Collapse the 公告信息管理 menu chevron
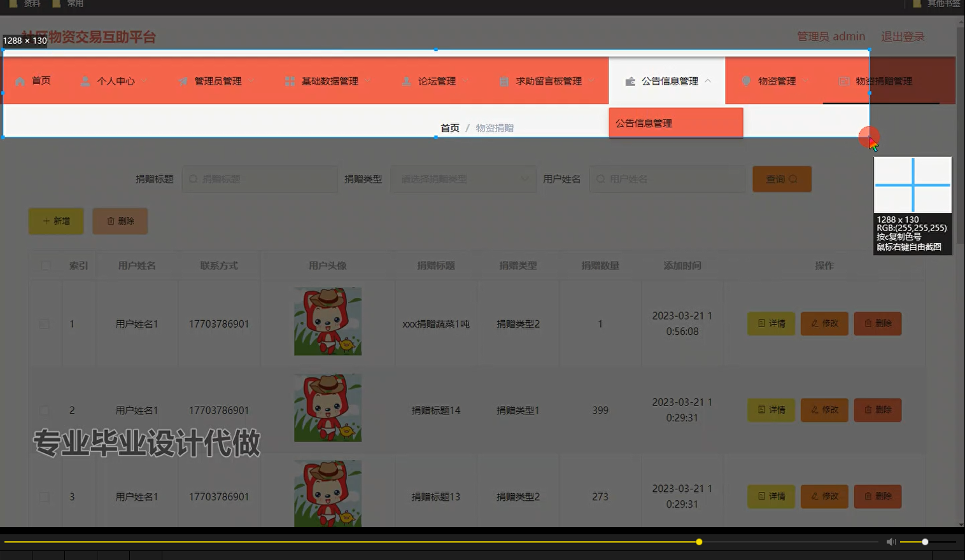This screenshot has height=560, width=965. pyautogui.click(x=708, y=81)
